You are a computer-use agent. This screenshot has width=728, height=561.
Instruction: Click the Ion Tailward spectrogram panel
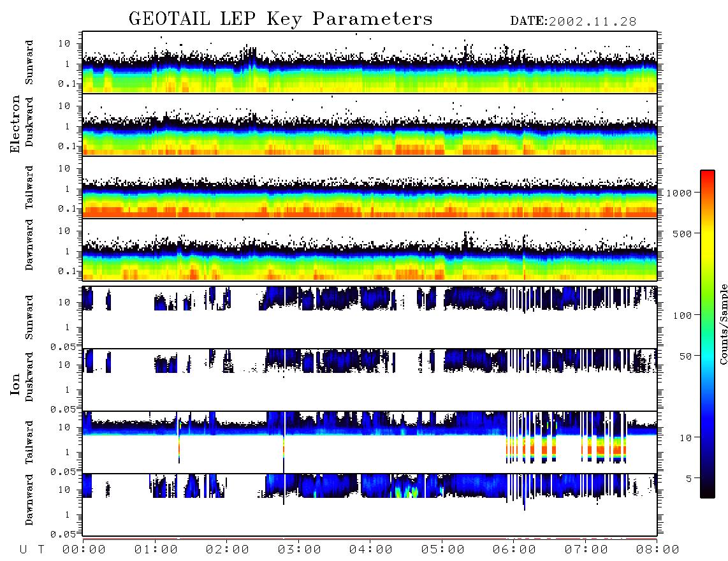coord(370,442)
